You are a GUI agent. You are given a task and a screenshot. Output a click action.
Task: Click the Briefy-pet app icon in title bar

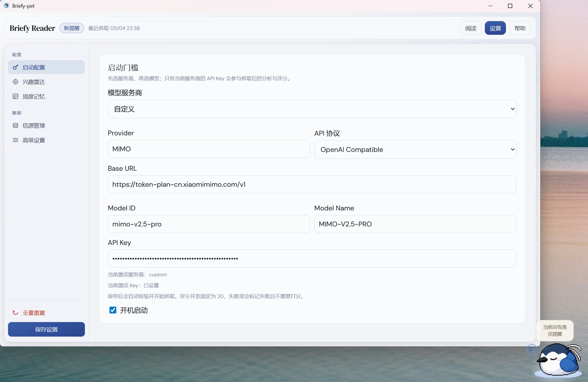pos(6,6)
